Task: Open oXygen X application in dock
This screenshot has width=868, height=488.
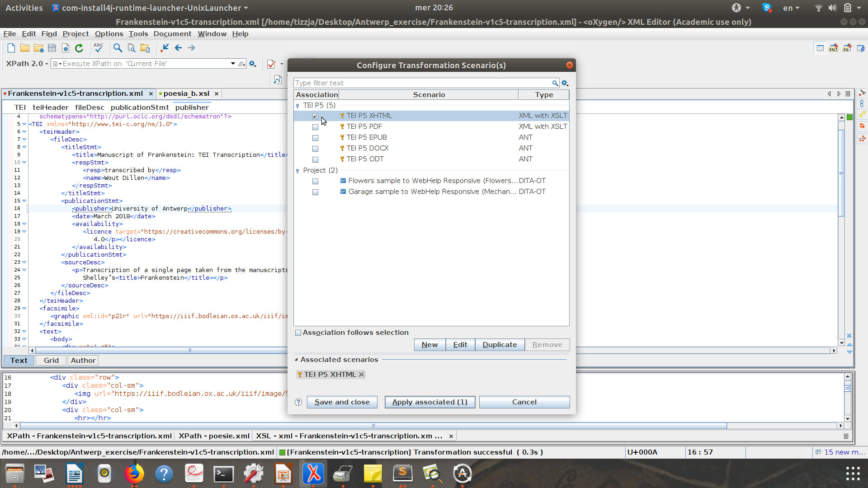Action: coord(313,474)
